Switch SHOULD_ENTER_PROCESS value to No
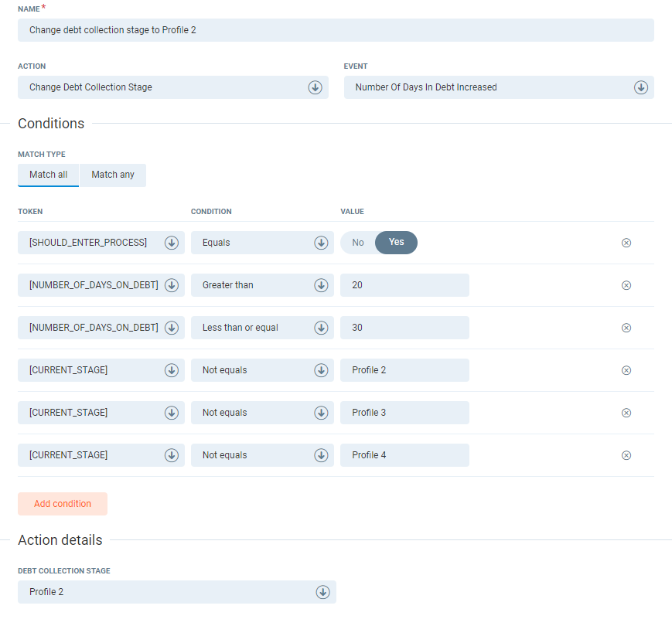This screenshot has height=626, width=672. pyautogui.click(x=358, y=243)
